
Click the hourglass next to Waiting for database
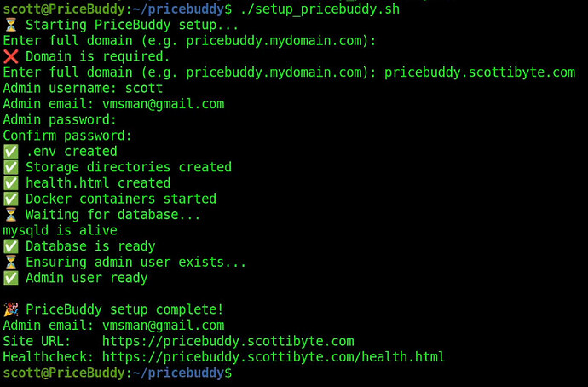pyautogui.click(x=10, y=215)
